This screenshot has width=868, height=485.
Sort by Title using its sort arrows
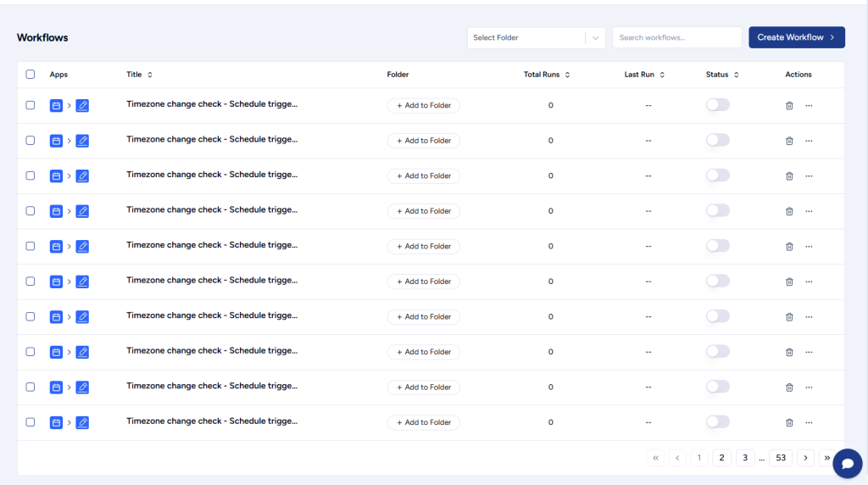point(150,75)
